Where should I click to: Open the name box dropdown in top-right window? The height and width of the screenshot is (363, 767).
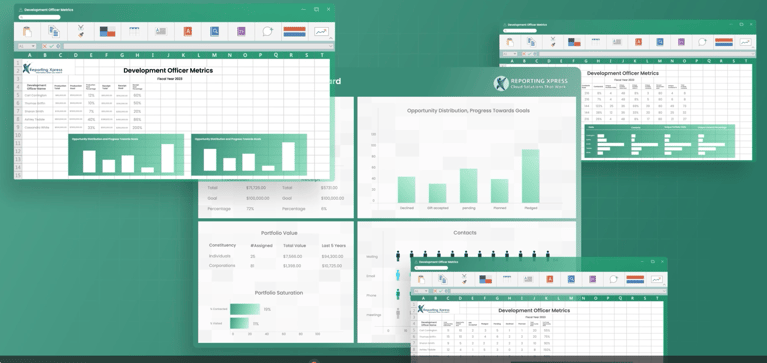515,54
